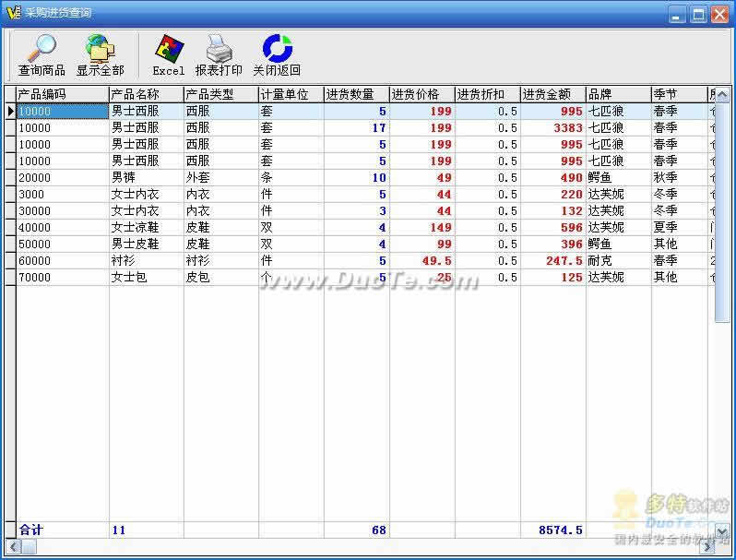
Task: Select the 女士凉鞋 row cell
Action: click(146, 228)
